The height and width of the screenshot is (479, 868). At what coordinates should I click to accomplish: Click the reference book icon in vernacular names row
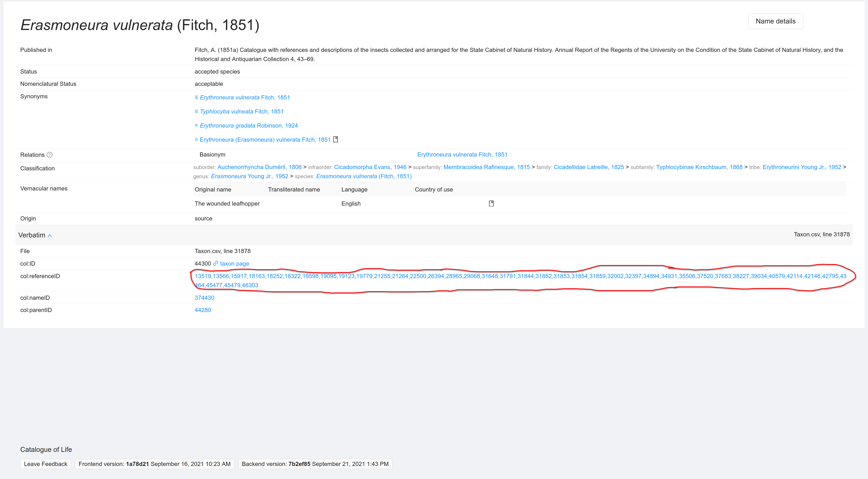pos(492,203)
